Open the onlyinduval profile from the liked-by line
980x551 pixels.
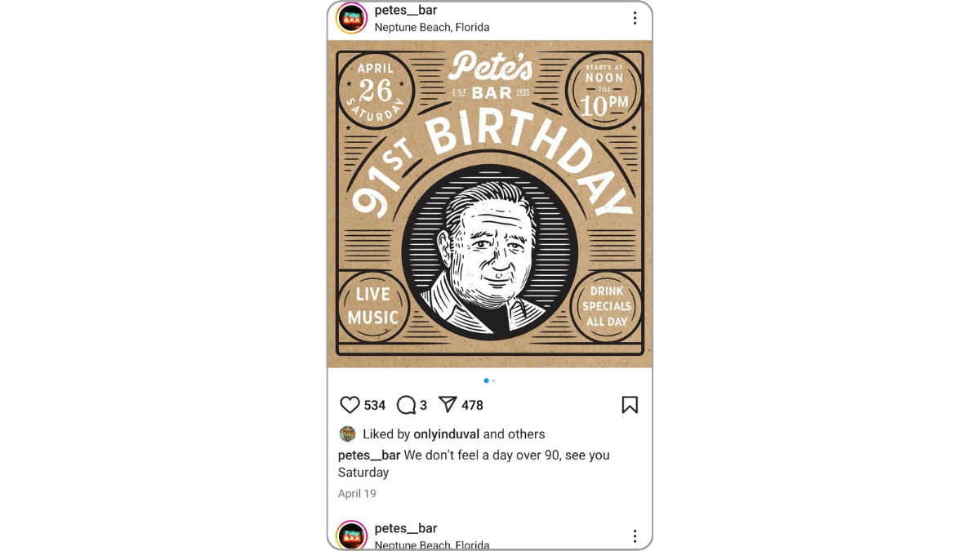click(x=447, y=434)
